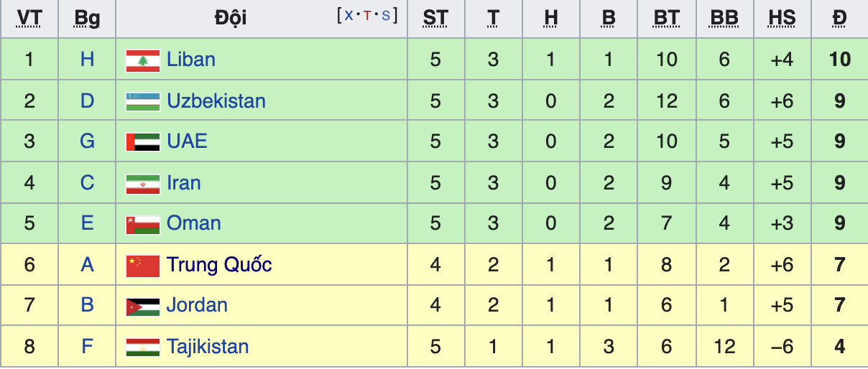Click the 't' talk template link
The height and width of the screenshot is (369, 868).
tap(367, 16)
